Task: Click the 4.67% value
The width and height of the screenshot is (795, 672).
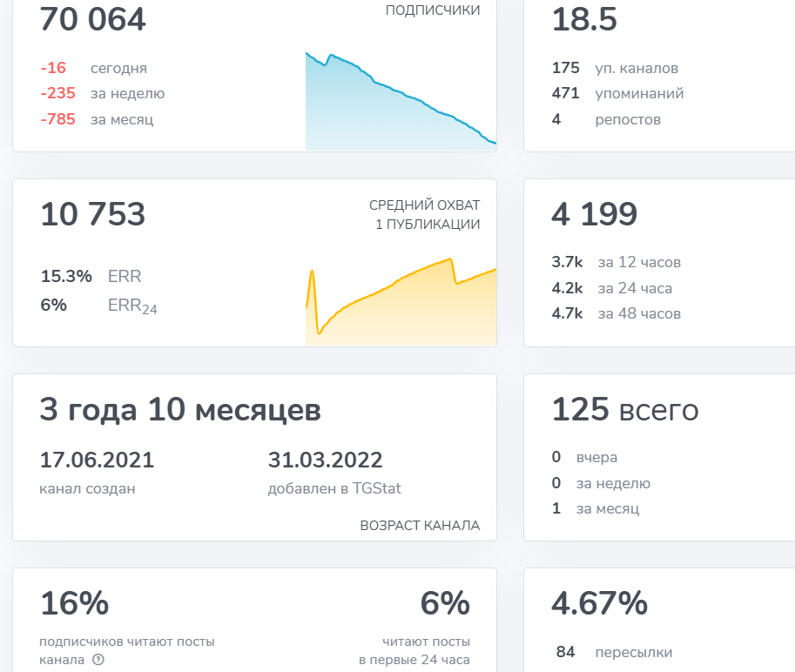Action: tap(599, 603)
